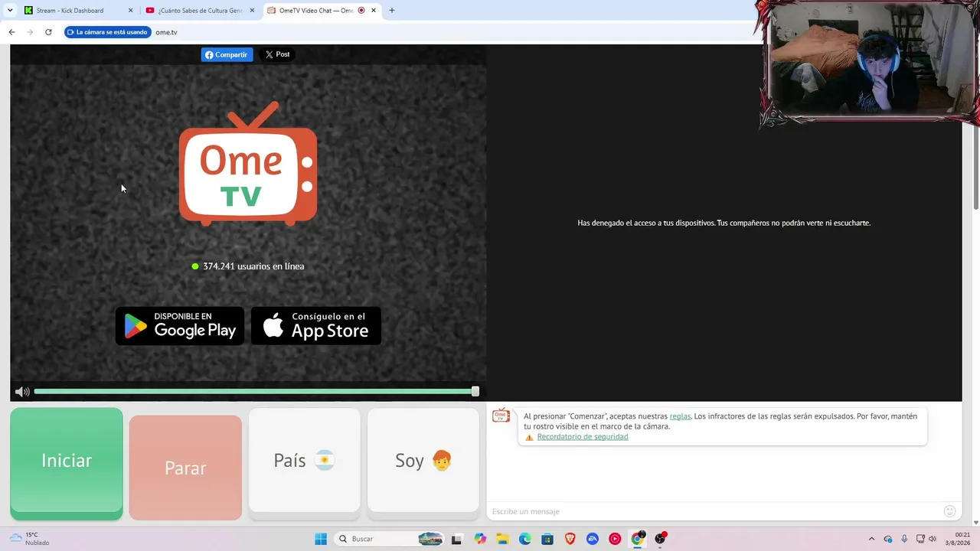Open the EA app from the taskbar

click(x=593, y=539)
